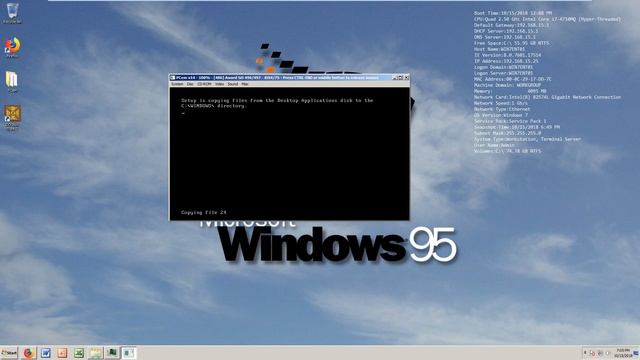Click the blue icon at the taskbar's far end
This screenshot has width=640, height=360.
(x=636, y=353)
